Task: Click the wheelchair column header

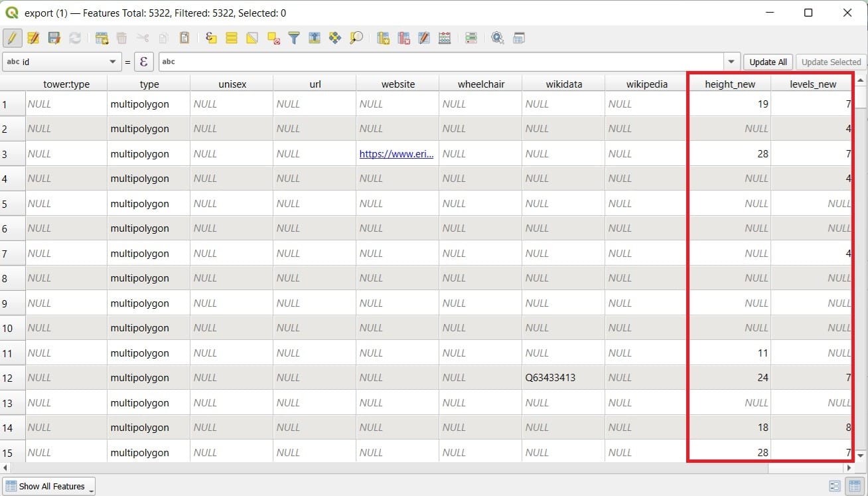Action: tap(480, 84)
